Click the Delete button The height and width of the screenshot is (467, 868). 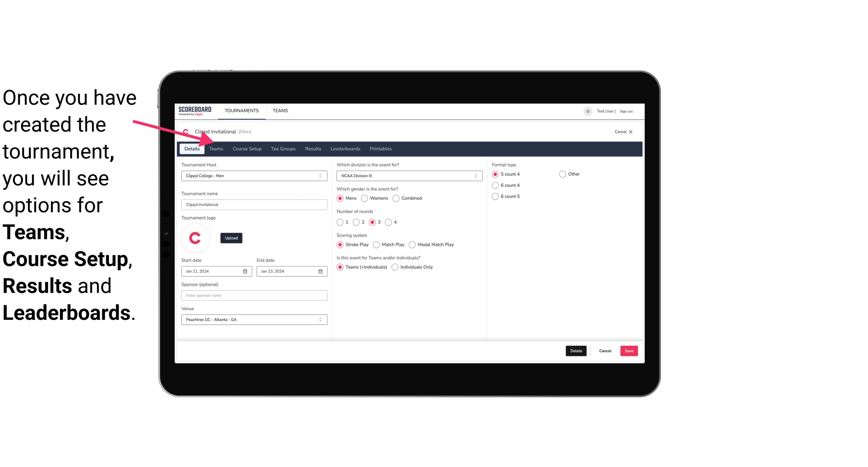pyautogui.click(x=575, y=351)
